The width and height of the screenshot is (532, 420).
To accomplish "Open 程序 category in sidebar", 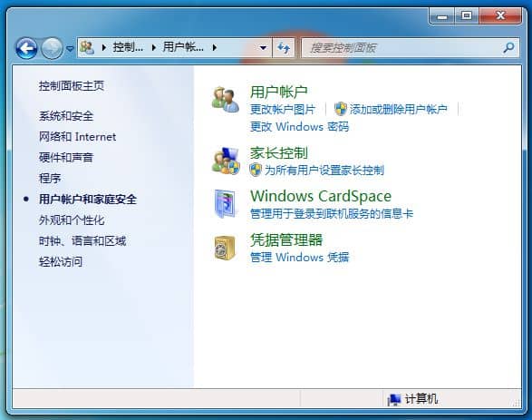I will point(50,179).
